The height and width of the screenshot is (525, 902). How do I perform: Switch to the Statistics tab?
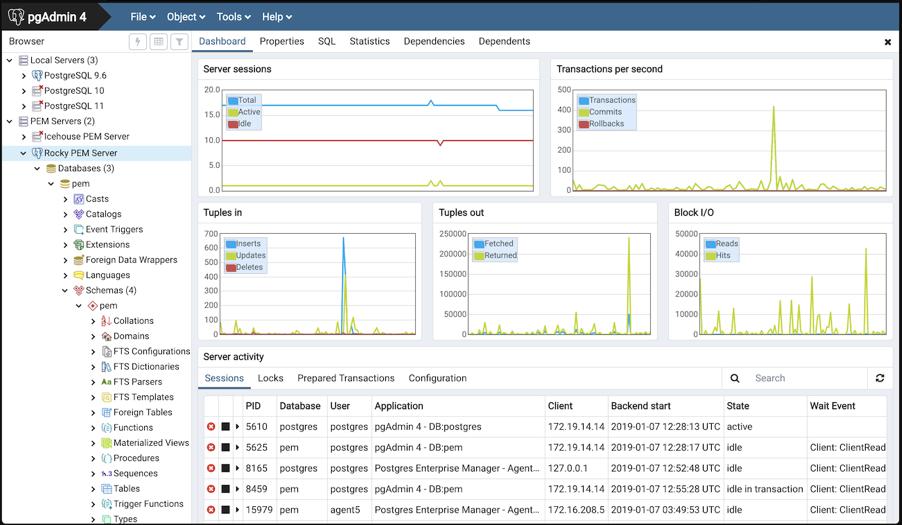coord(369,41)
